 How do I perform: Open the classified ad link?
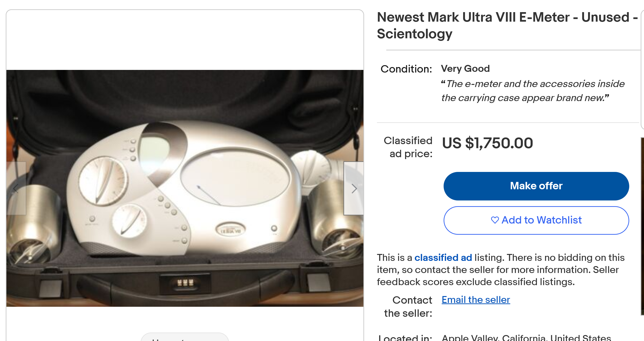tap(443, 258)
